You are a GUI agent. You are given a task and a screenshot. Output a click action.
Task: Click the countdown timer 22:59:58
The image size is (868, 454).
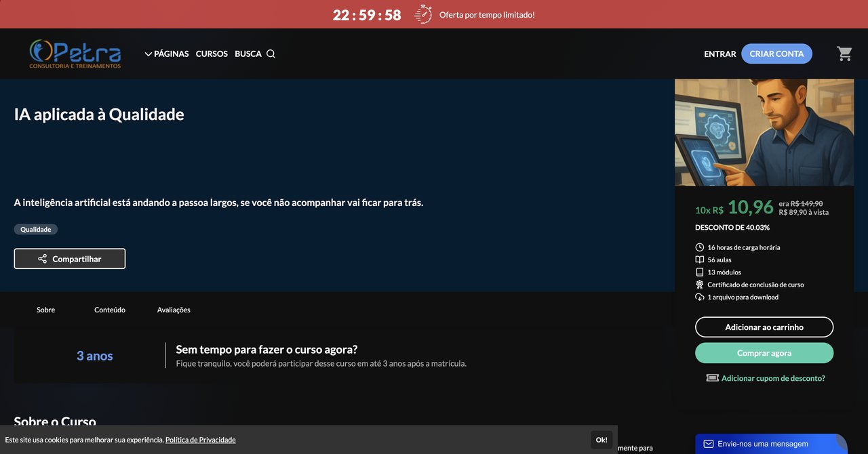coord(367,15)
